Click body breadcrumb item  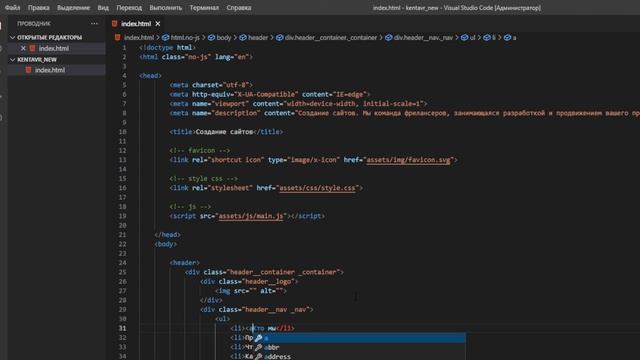coord(224,38)
